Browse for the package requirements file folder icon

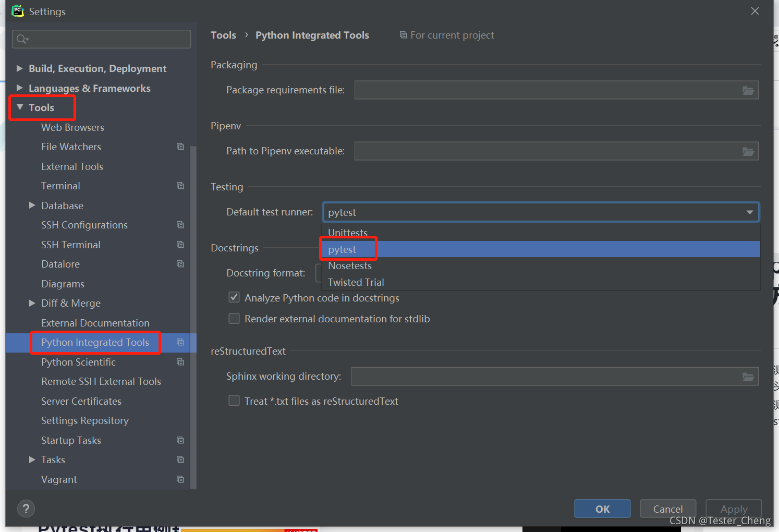coord(748,90)
